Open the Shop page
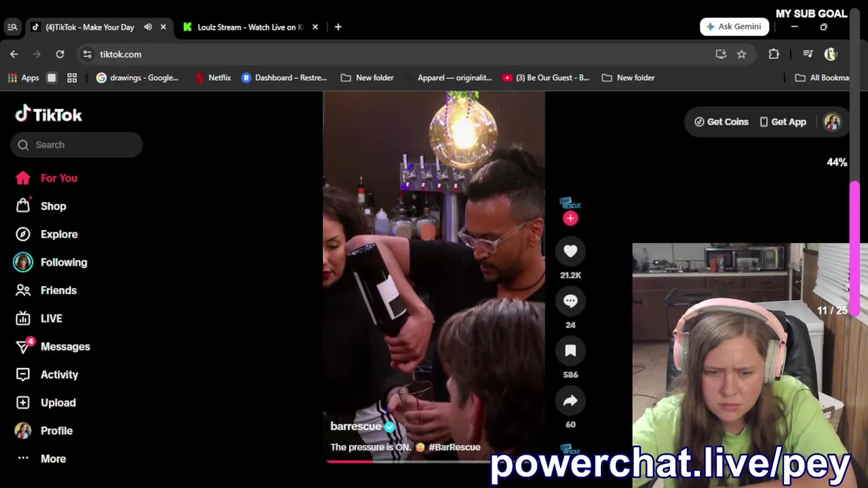 (41, 206)
